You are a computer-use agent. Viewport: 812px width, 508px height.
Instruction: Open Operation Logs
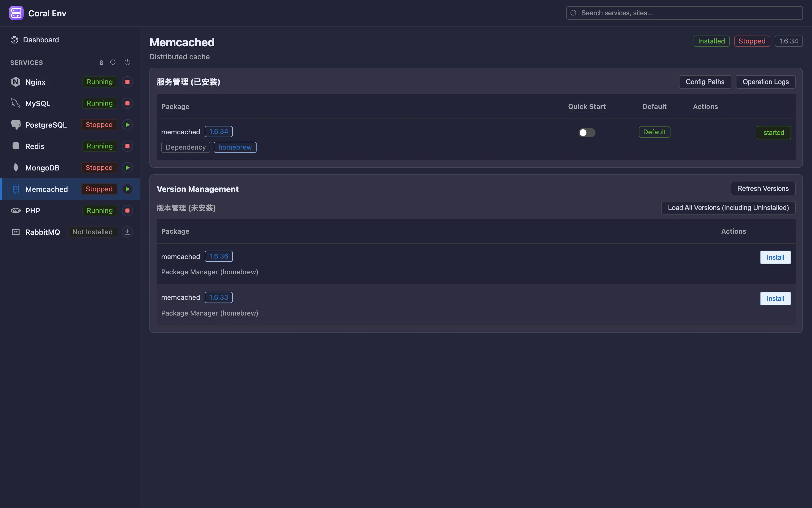(x=765, y=82)
